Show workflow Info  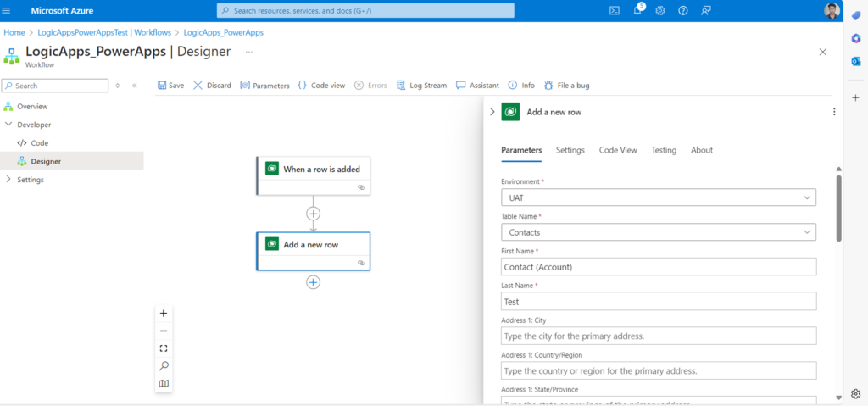click(521, 86)
